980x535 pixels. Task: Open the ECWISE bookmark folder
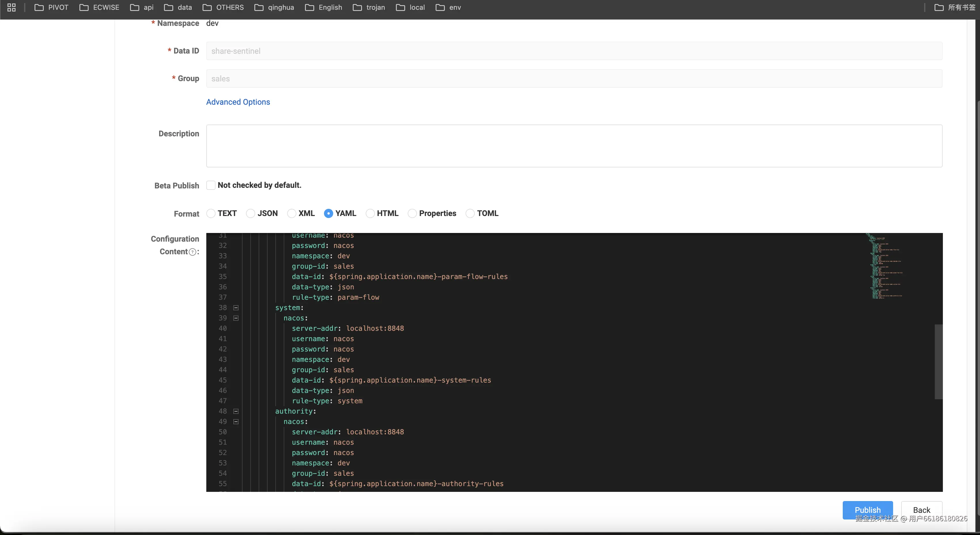click(99, 7)
